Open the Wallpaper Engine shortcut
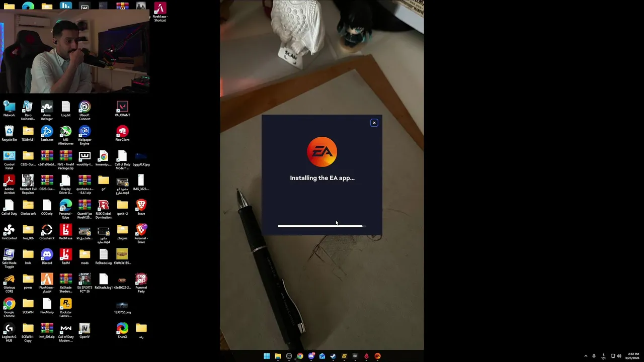 click(x=85, y=135)
